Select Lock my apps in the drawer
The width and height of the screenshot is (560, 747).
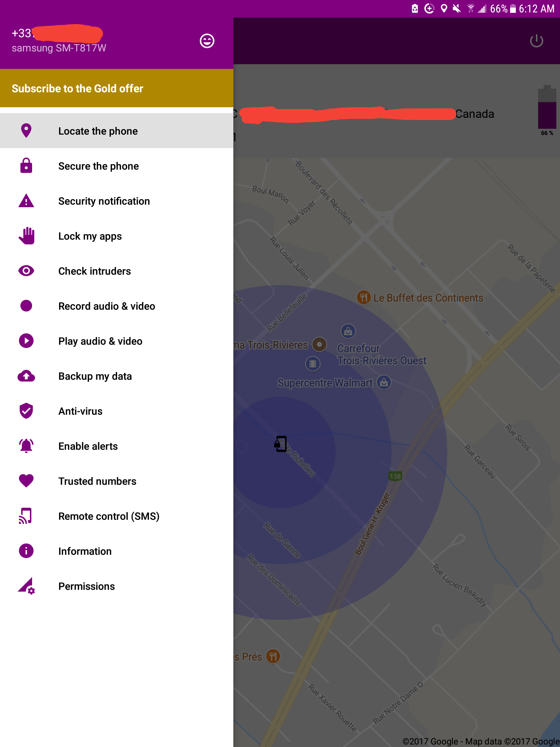tap(117, 236)
